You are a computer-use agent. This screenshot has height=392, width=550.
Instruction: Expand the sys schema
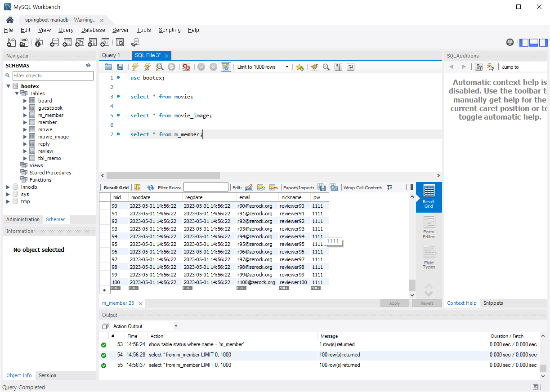pyautogui.click(x=8, y=194)
